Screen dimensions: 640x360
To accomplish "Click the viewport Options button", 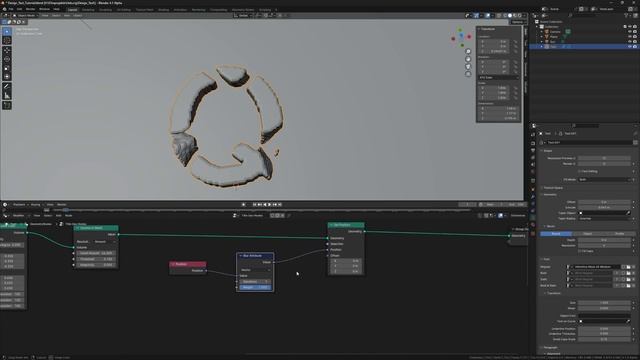I will click(518, 22).
